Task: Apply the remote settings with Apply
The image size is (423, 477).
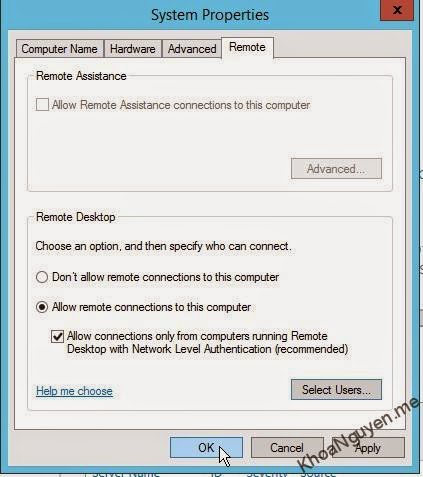Action: click(x=368, y=448)
